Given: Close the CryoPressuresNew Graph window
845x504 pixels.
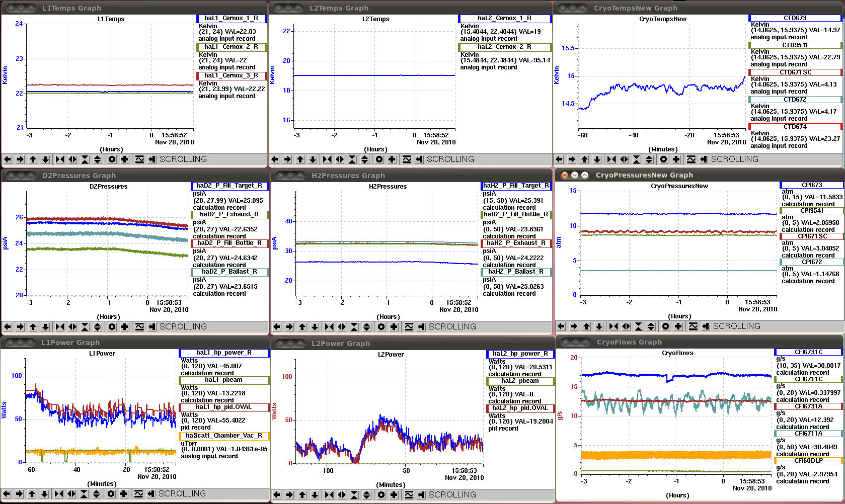Looking at the screenshot, I should click(564, 175).
